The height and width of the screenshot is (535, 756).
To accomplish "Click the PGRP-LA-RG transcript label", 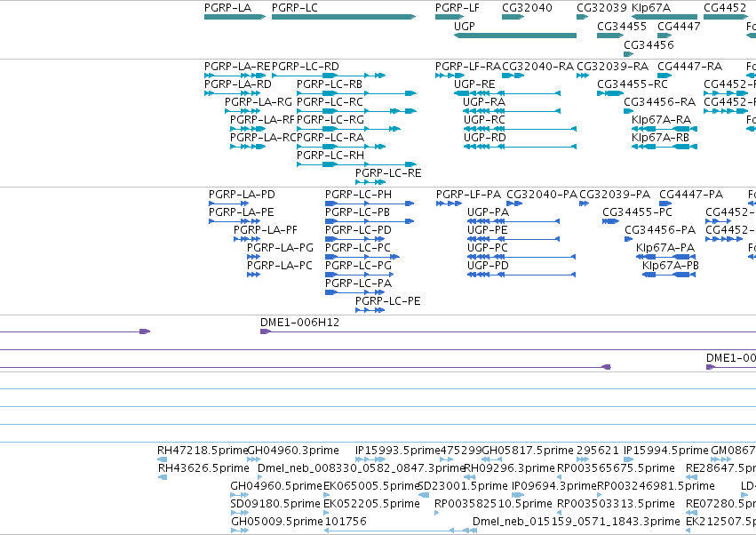I will click(259, 102).
